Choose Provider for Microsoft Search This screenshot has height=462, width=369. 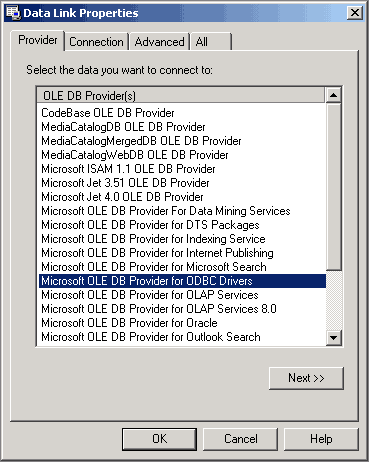click(x=182, y=267)
